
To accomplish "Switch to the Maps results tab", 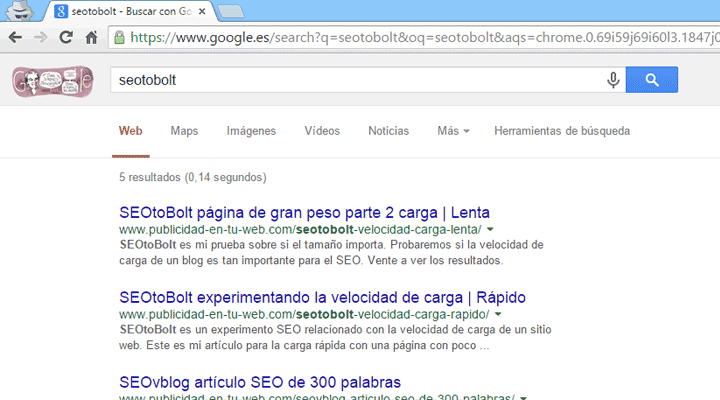I will click(x=184, y=131).
